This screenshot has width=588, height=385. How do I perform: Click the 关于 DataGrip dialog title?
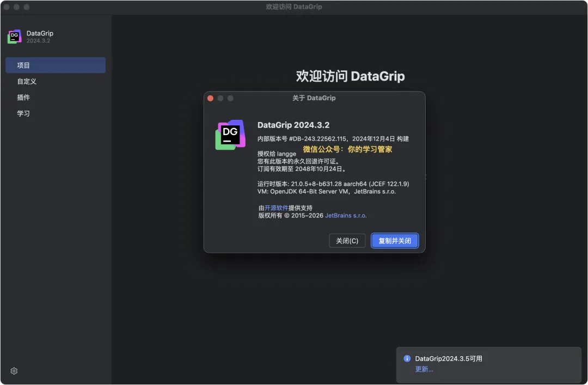tap(314, 98)
